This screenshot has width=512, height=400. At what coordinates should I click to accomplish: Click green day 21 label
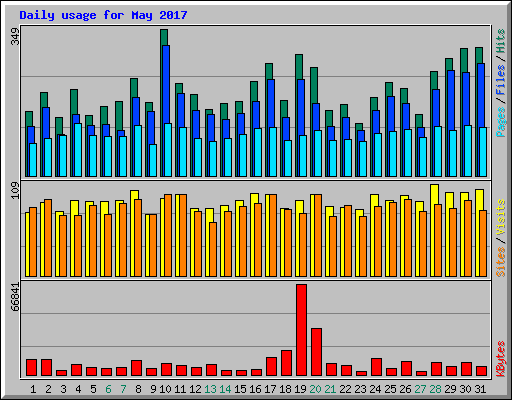coord(330,389)
